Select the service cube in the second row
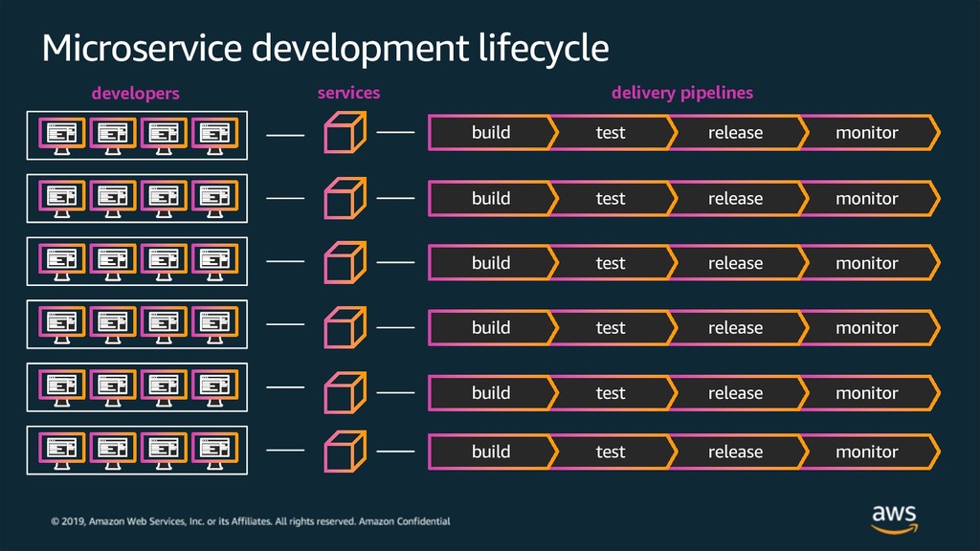The width and height of the screenshot is (980, 551). [x=345, y=198]
